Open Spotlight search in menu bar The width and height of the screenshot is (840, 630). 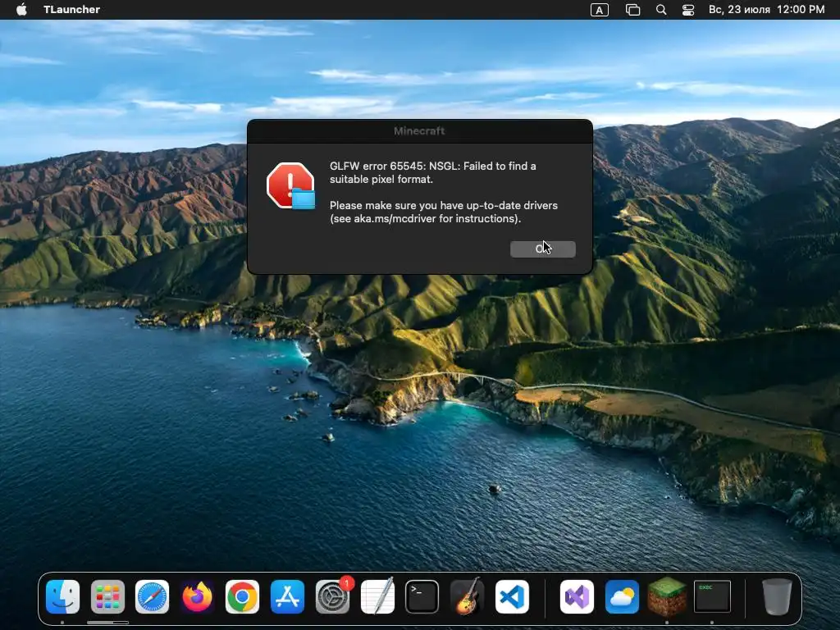661,10
